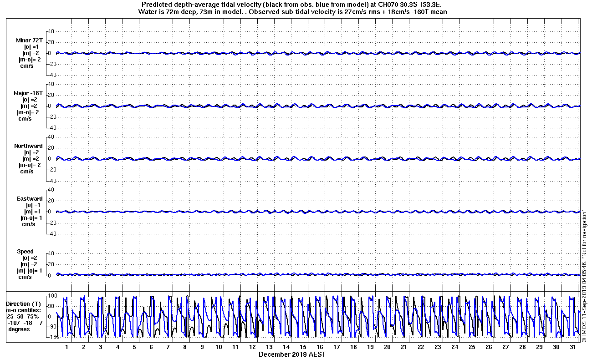Click date label '25' on the time axis
This screenshot has height=364, width=592.
click(472, 347)
